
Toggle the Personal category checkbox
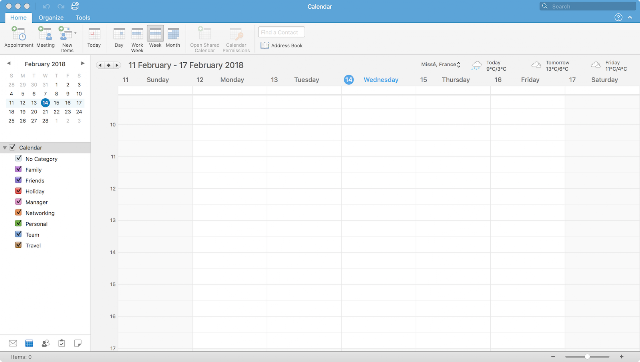coord(18,224)
